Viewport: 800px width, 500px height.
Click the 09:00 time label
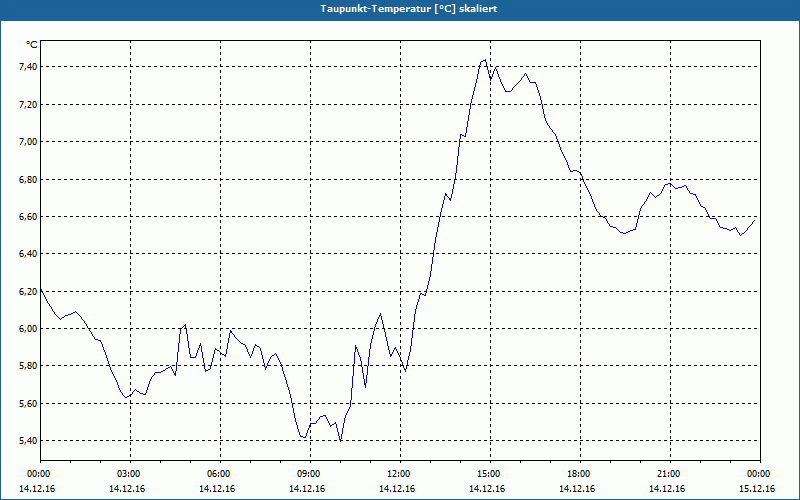308,474
